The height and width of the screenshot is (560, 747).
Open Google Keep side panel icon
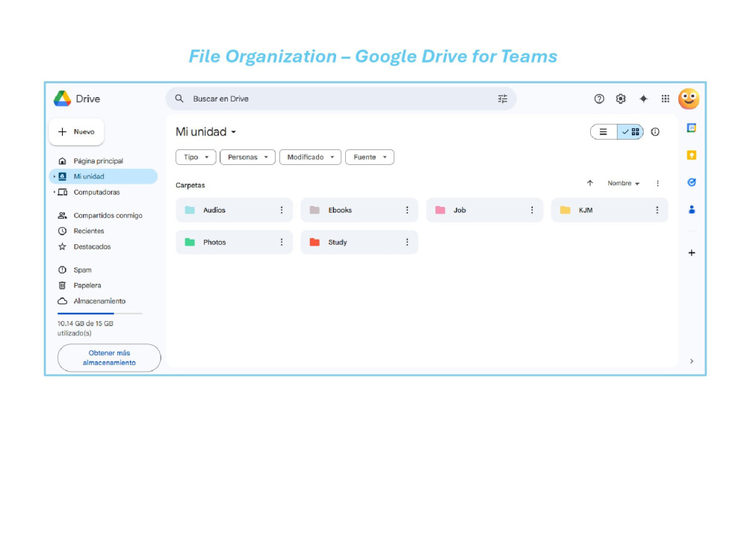[691, 155]
